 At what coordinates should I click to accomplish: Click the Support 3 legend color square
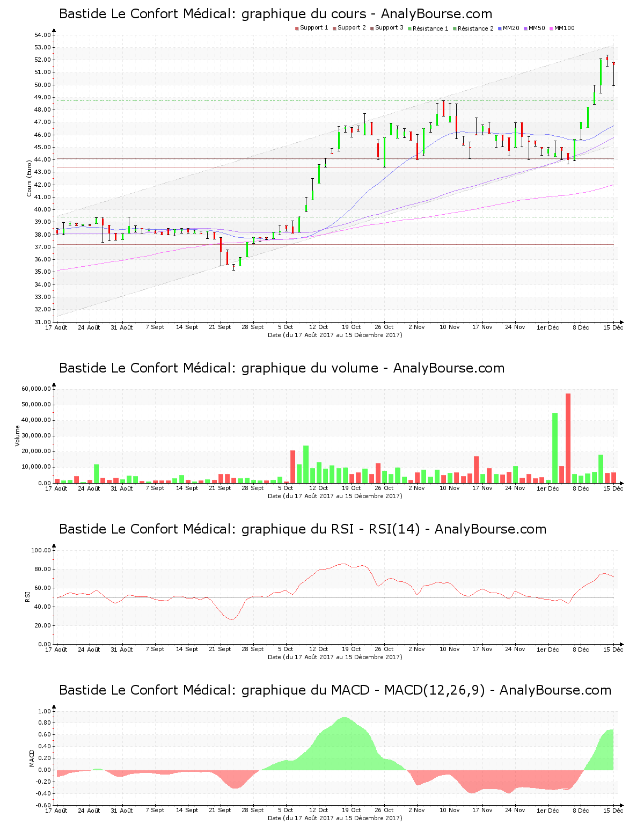[372, 28]
